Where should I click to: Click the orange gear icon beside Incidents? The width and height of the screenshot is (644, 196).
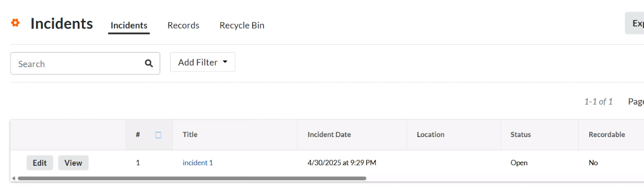pyautogui.click(x=15, y=23)
